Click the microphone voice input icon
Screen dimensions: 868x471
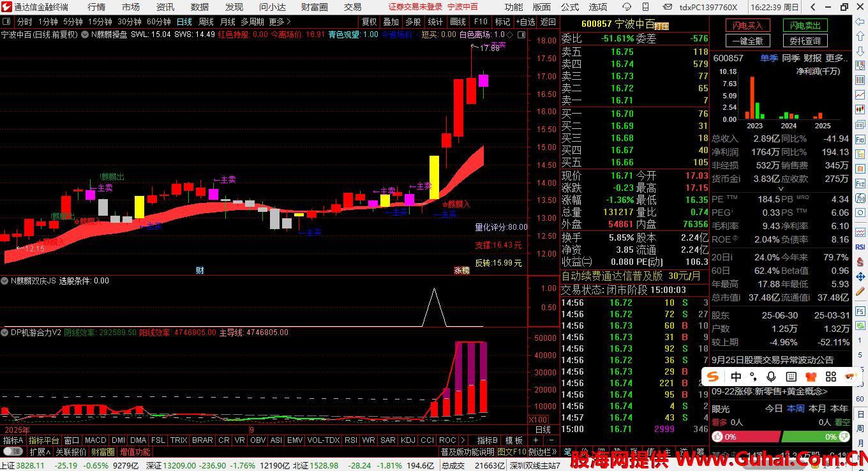point(771,377)
